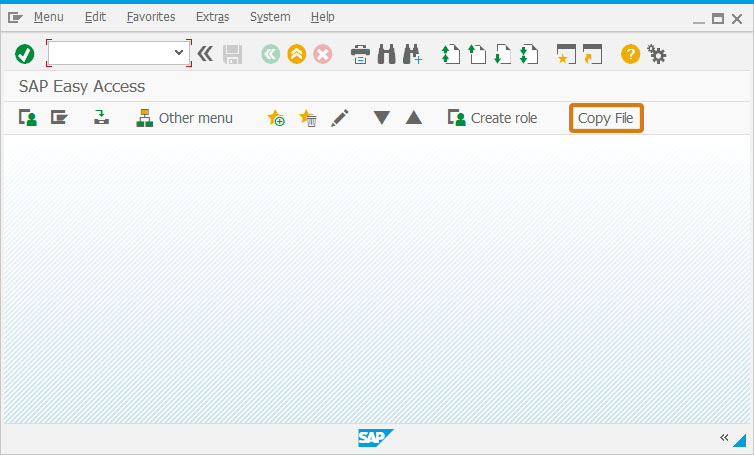Screen dimensions: 754x455
Task: Click Move Favorites Up triangle
Action: tap(414, 118)
